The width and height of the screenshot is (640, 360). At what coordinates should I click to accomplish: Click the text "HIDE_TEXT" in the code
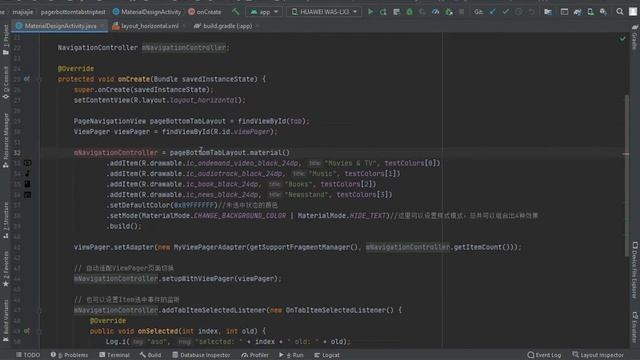tap(367, 216)
